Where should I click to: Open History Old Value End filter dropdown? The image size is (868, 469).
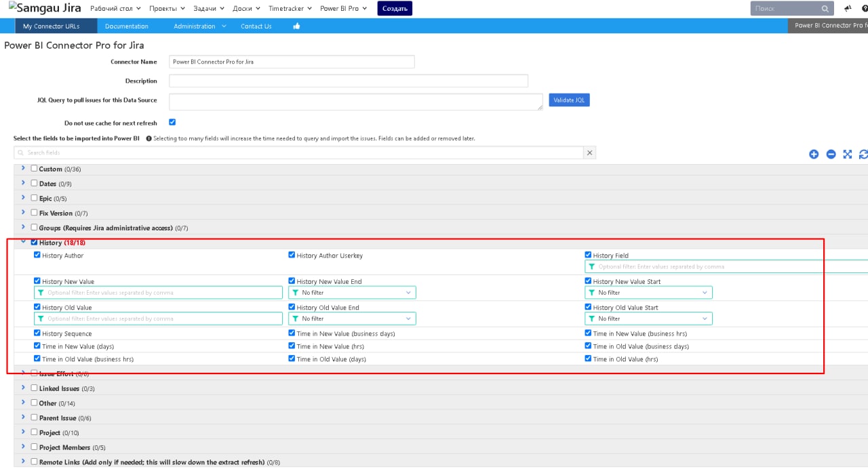(x=352, y=319)
